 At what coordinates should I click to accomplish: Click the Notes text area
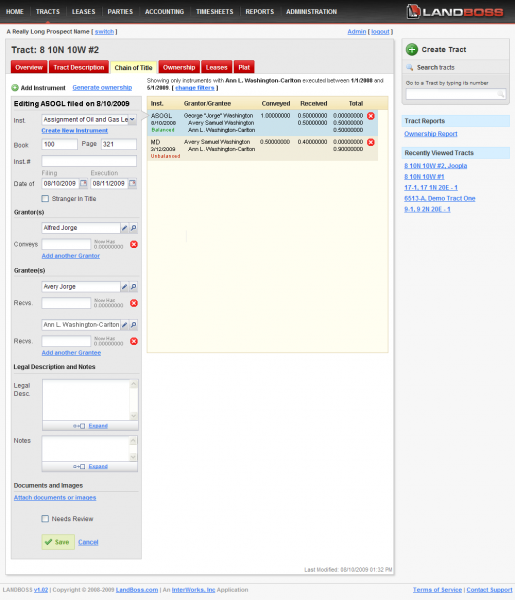pyautogui.click(x=86, y=448)
